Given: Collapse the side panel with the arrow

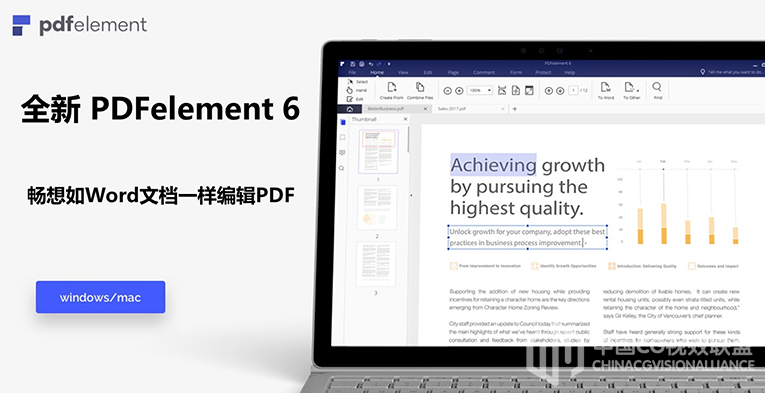Looking at the screenshot, I should 411,195.
